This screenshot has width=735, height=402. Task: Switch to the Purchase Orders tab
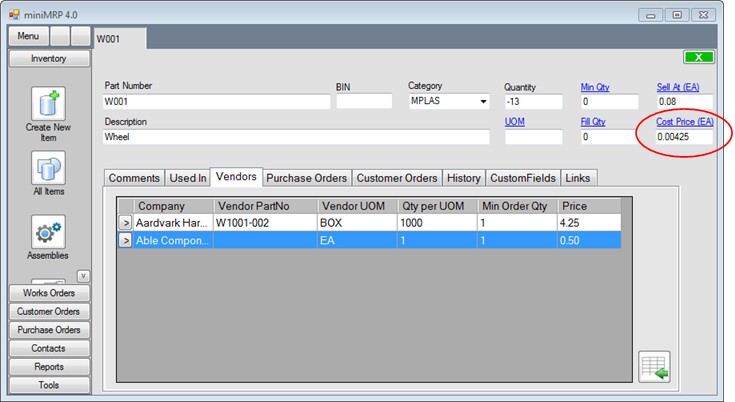pos(307,178)
